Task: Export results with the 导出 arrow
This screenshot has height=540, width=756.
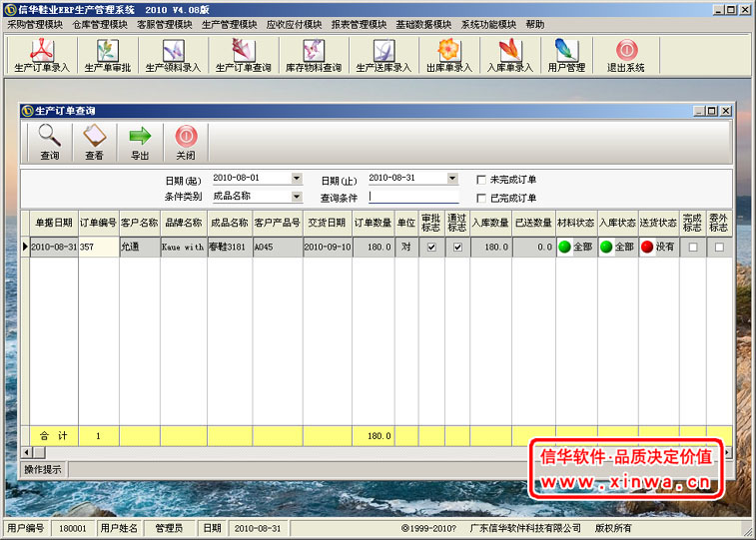Action: point(140,142)
